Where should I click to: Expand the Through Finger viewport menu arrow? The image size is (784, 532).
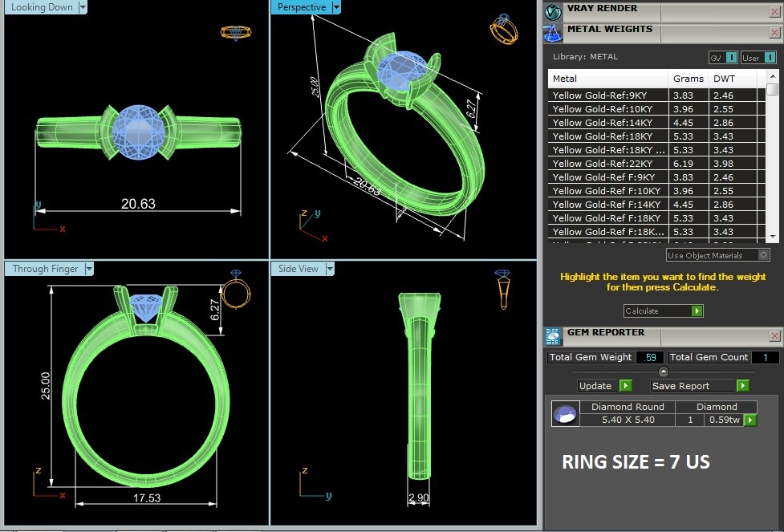(89, 269)
